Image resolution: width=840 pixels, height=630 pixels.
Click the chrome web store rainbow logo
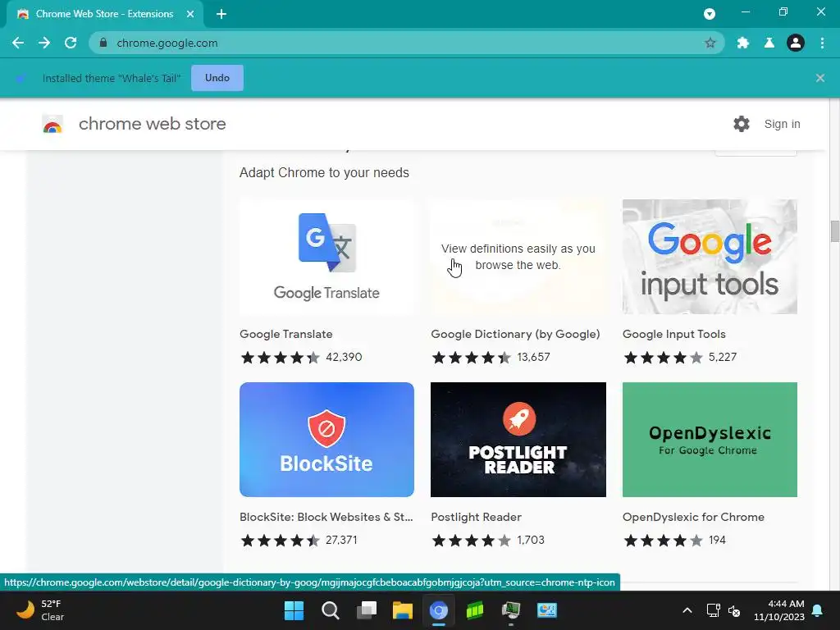point(52,125)
